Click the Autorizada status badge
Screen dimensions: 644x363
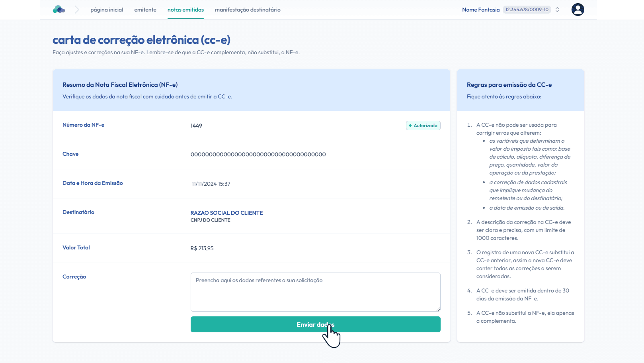point(423,126)
